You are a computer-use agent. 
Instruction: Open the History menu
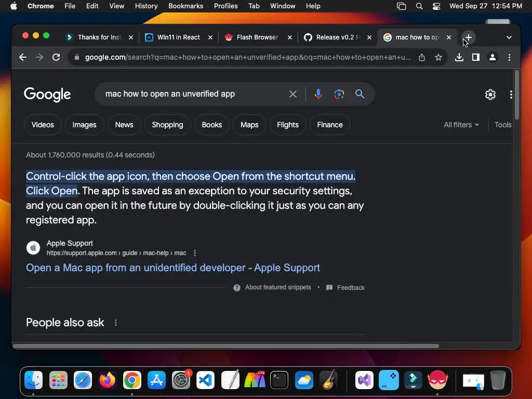pos(146,6)
